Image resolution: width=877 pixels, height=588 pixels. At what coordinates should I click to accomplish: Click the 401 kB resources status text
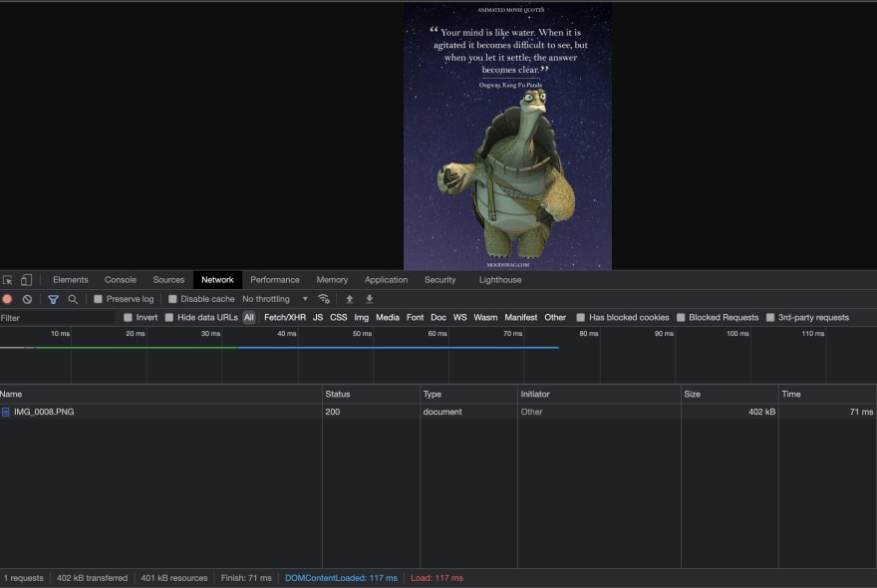[174, 578]
